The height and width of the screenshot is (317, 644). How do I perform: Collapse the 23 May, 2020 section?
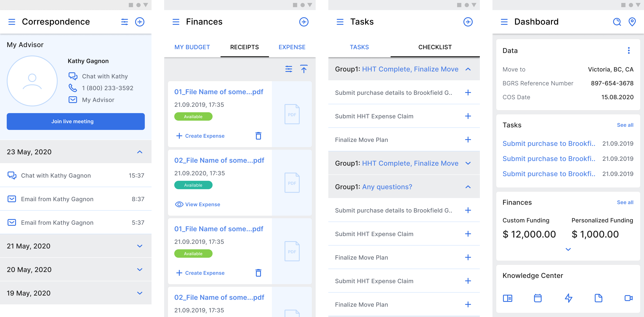pos(140,152)
